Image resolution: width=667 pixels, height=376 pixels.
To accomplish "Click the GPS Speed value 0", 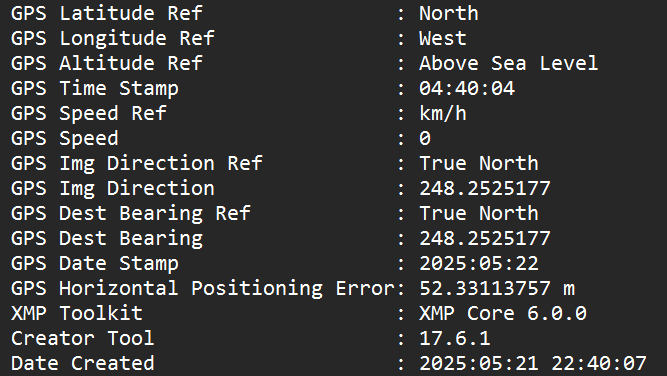I will [425, 138].
